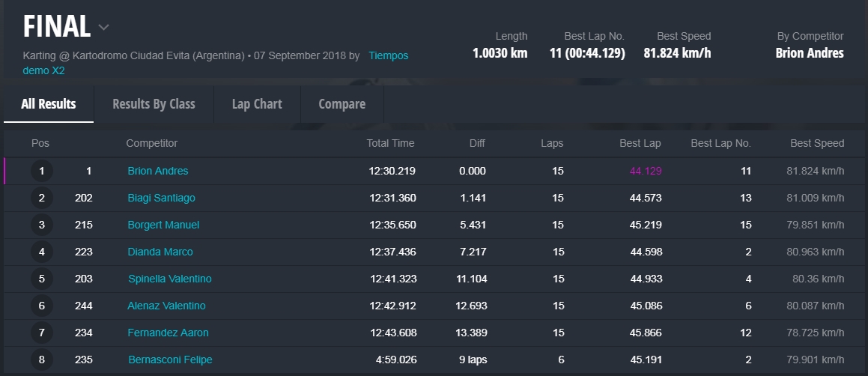This screenshot has width=868, height=376.
Task: Sort by Best Lap column header
Action: (640, 143)
